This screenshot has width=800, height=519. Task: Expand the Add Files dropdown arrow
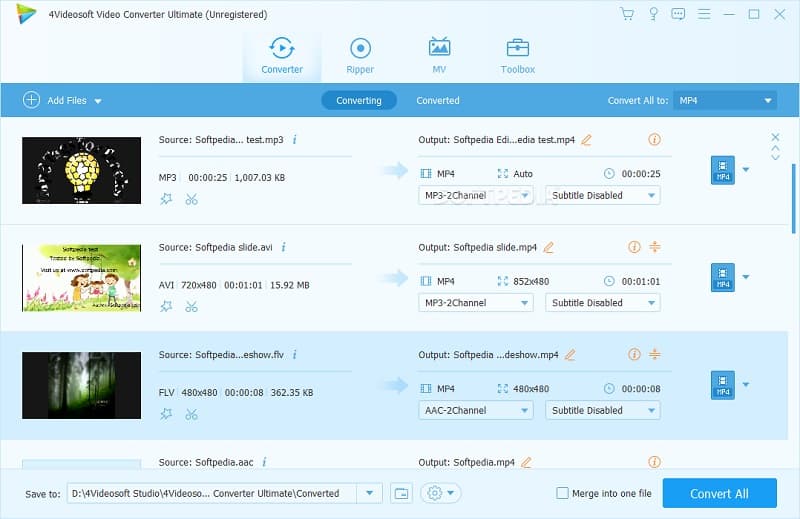98,101
